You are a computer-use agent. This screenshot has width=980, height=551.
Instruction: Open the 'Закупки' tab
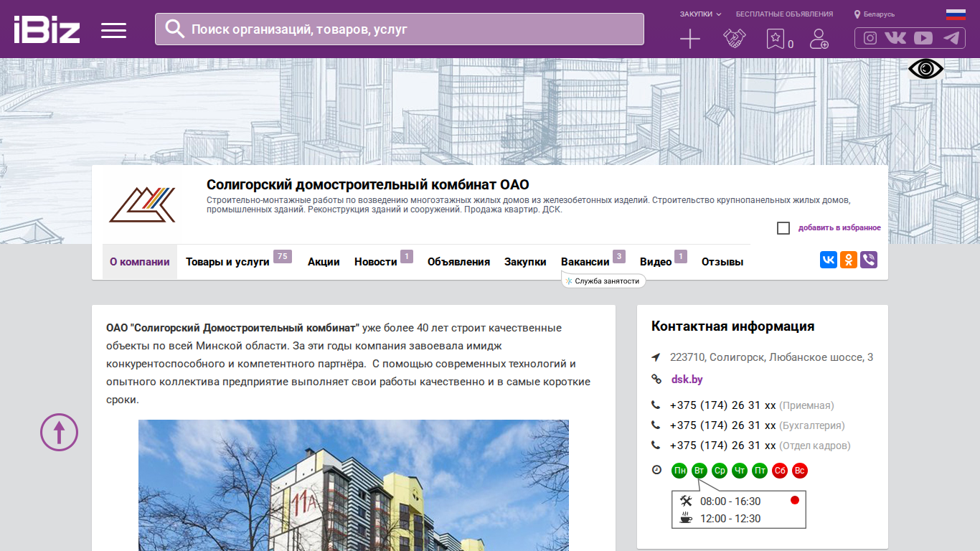click(x=525, y=262)
